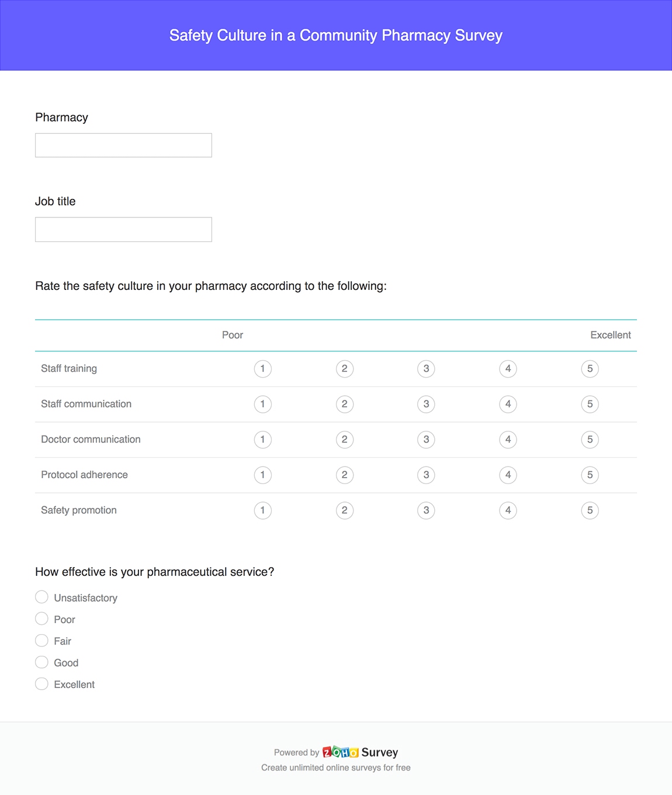Rate Safety promotion as 4
The width and height of the screenshot is (672, 795).
pos(508,510)
